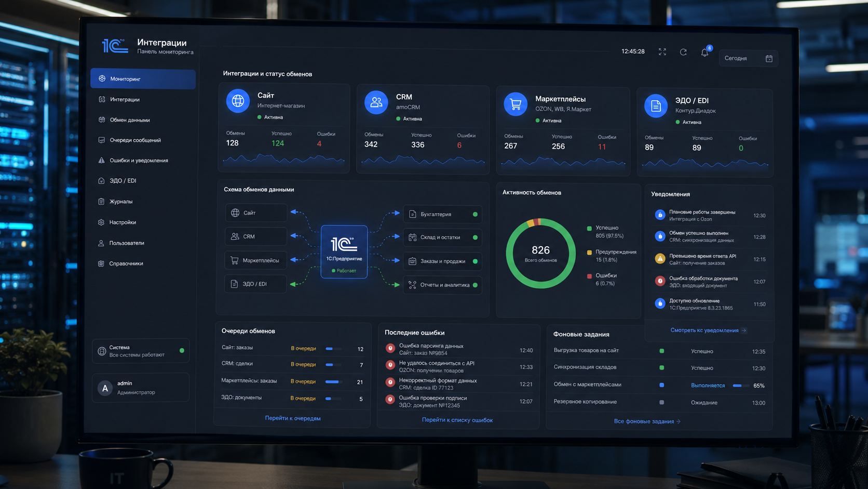Open the Плановые работы завершены notification
The width and height of the screenshot is (868, 489).
[x=710, y=215]
